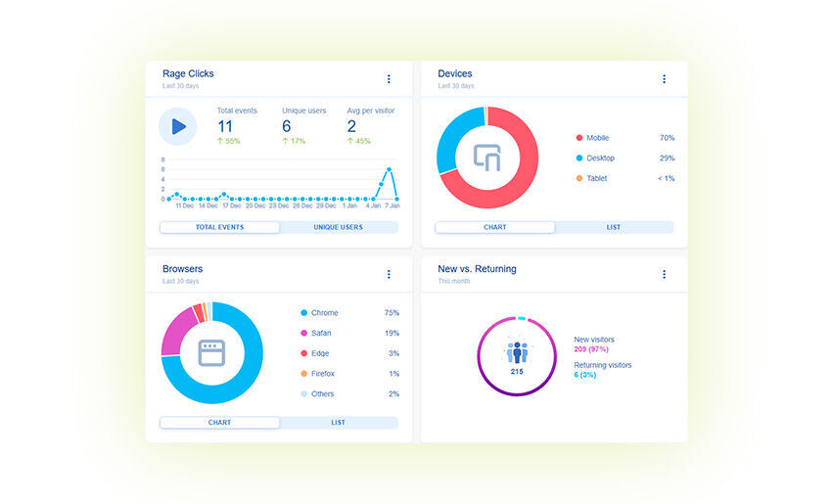
Task: Click the browser window icon in donut
Action: [x=211, y=353]
